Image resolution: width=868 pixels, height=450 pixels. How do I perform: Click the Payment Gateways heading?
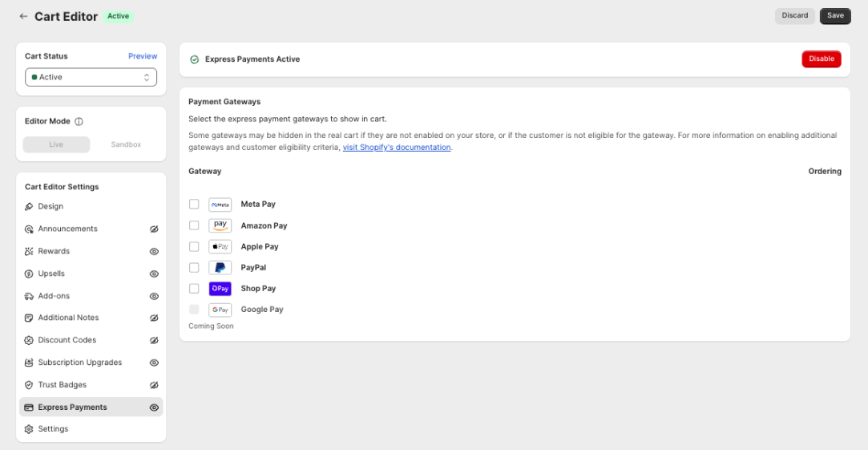click(224, 102)
